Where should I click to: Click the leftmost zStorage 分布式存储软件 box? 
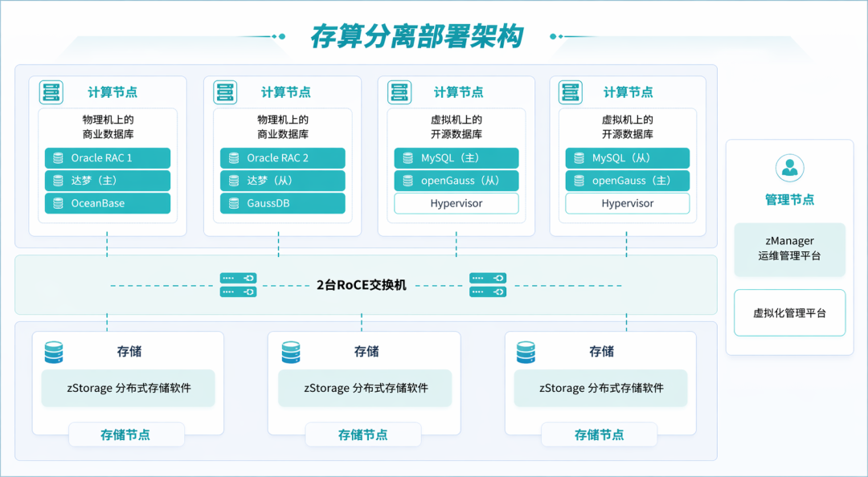tap(129, 388)
